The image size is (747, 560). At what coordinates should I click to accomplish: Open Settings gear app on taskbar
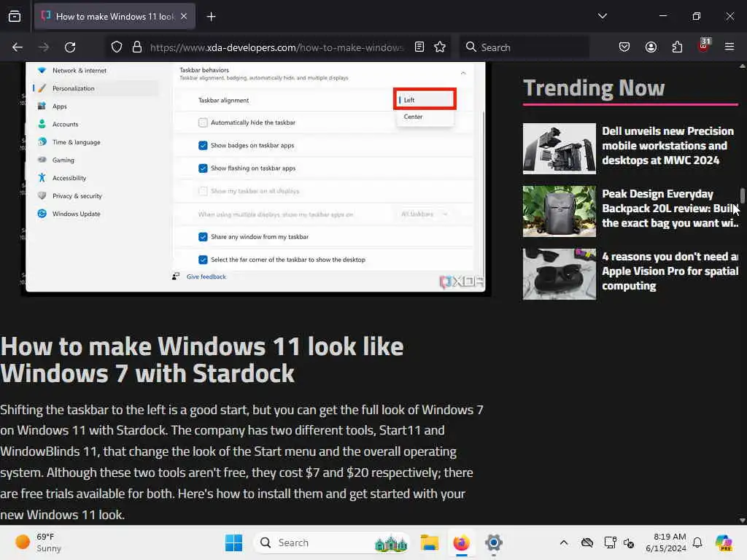point(494,542)
